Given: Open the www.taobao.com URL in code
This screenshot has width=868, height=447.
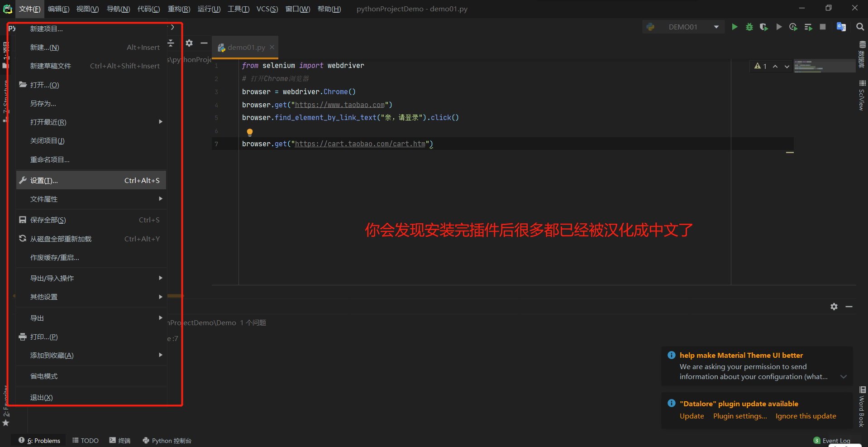Looking at the screenshot, I should point(340,105).
